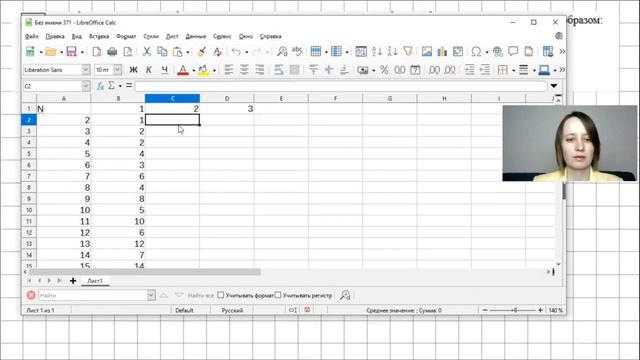
Task: Select the Лист1 sheet tab
Action: [x=95, y=281]
